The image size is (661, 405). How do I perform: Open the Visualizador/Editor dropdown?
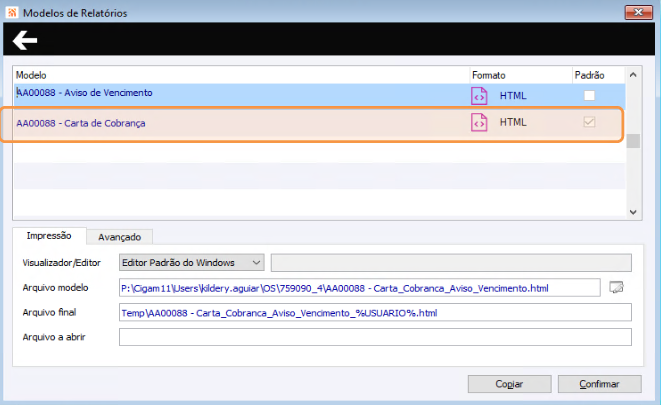191,263
